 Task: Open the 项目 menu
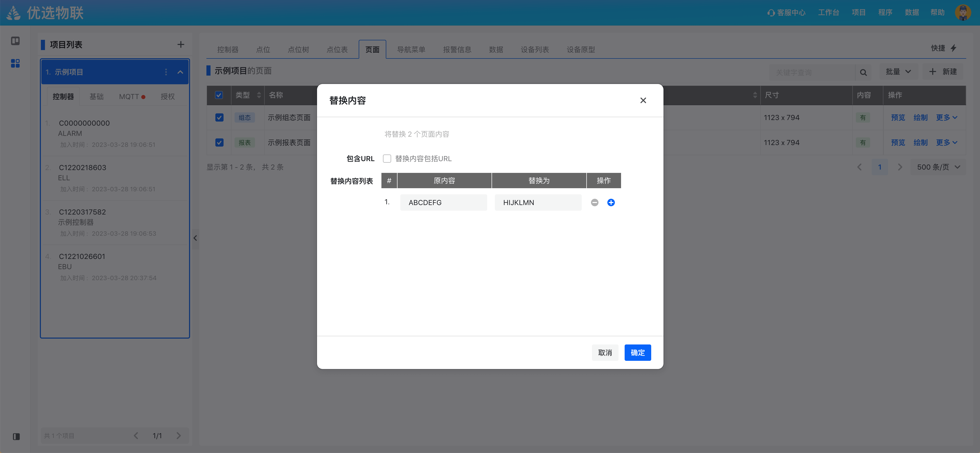(859, 13)
